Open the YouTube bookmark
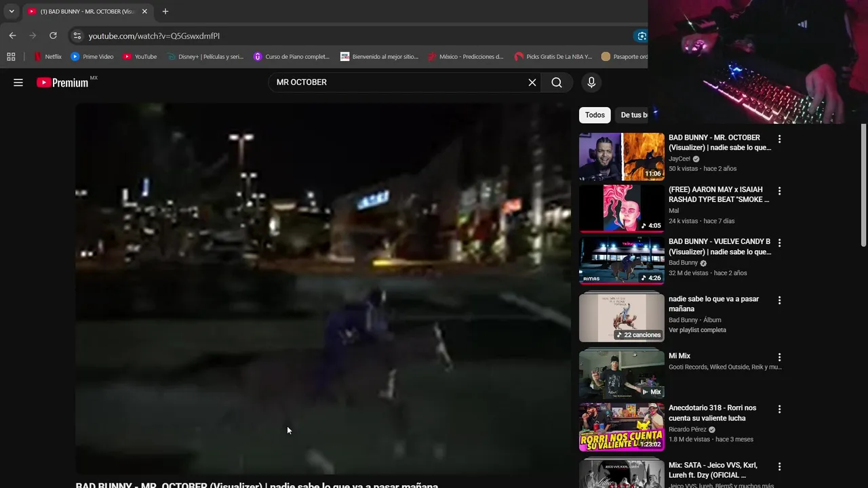Image resolution: width=868 pixels, height=488 pixels. (x=140, y=57)
